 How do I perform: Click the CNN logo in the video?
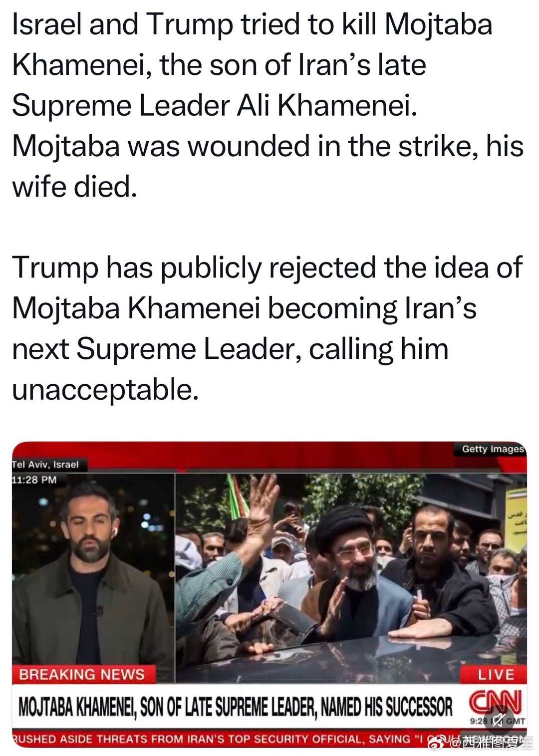496,702
